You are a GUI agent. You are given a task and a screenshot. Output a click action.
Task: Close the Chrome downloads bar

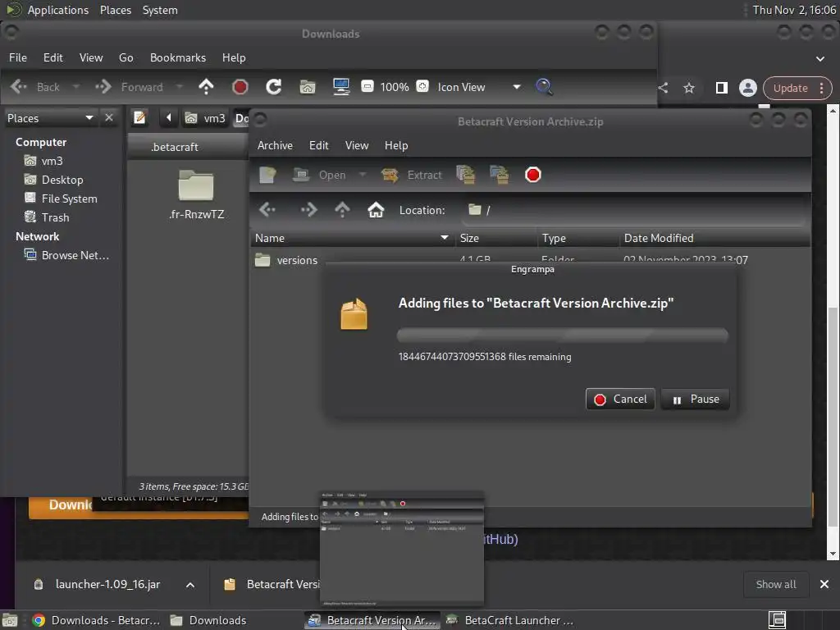824,584
